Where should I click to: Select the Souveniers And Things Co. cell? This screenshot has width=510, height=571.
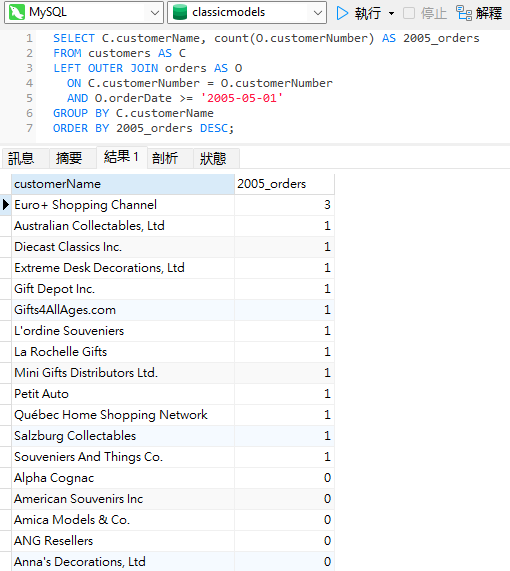point(123,457)
